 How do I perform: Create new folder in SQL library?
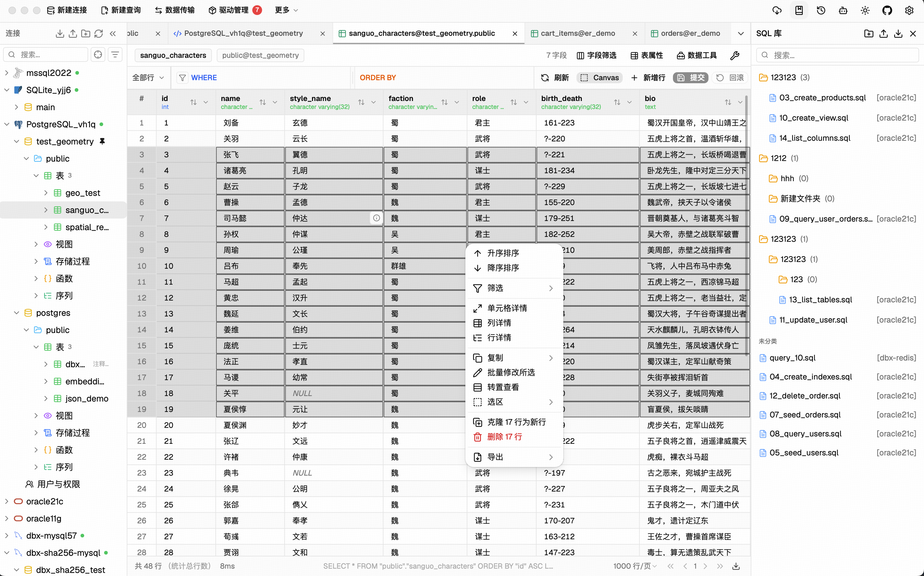868,34
